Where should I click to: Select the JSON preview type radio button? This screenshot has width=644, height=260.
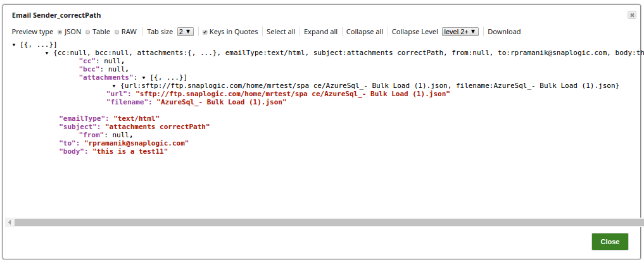tap(60, 32)
